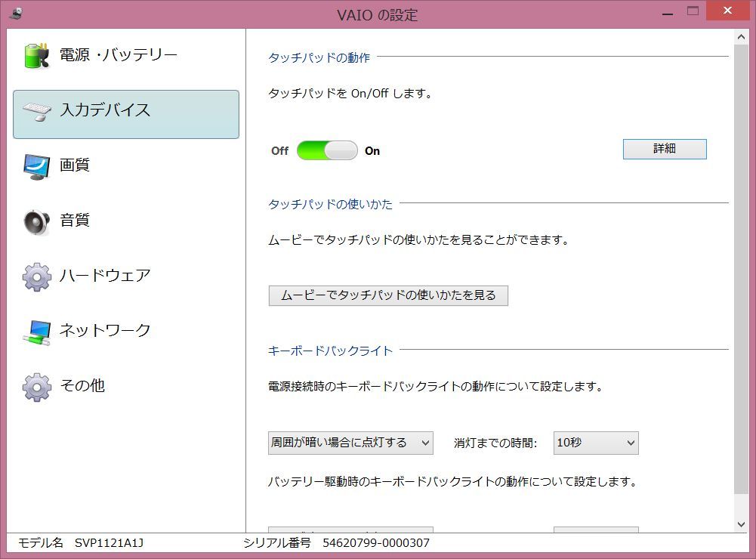Click the vertical scrollbar thumb
Viewport: 756px width, 559px height.
click(741, 269)
